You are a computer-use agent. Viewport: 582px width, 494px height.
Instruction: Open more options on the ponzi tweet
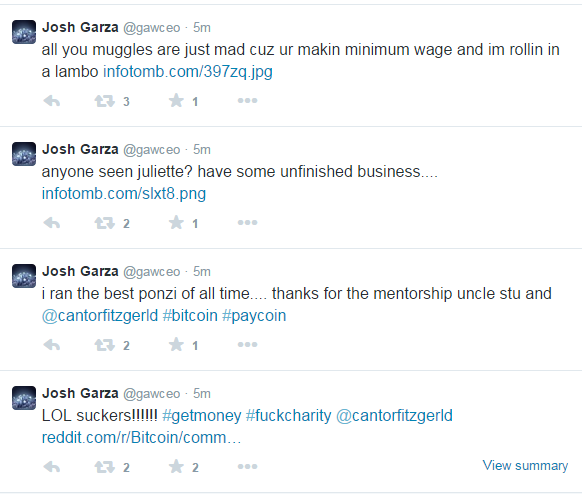point(247,345)
